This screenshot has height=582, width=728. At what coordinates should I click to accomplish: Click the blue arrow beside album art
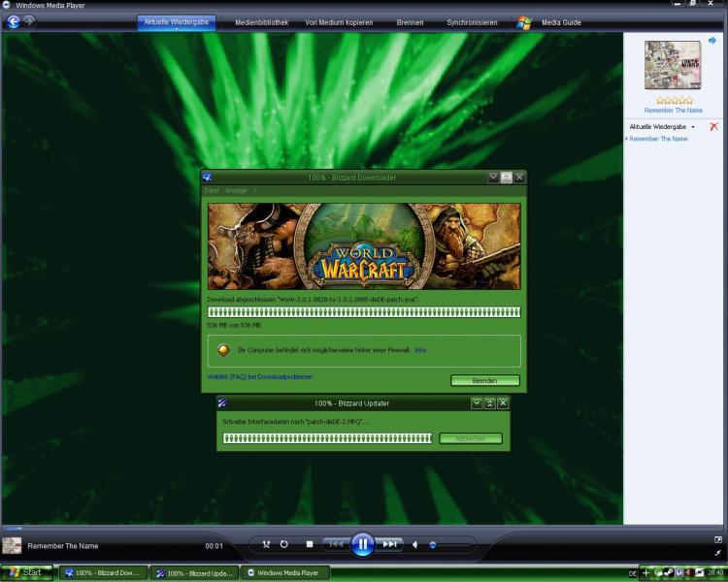712,41
